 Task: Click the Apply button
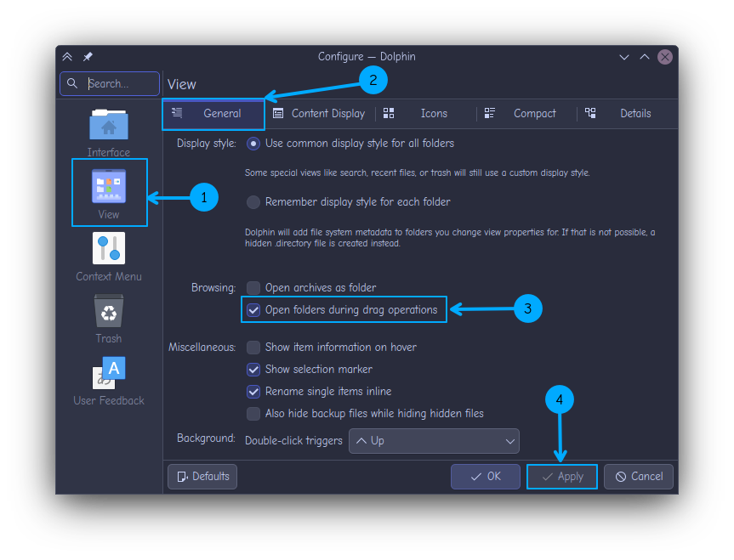point(562,477)
